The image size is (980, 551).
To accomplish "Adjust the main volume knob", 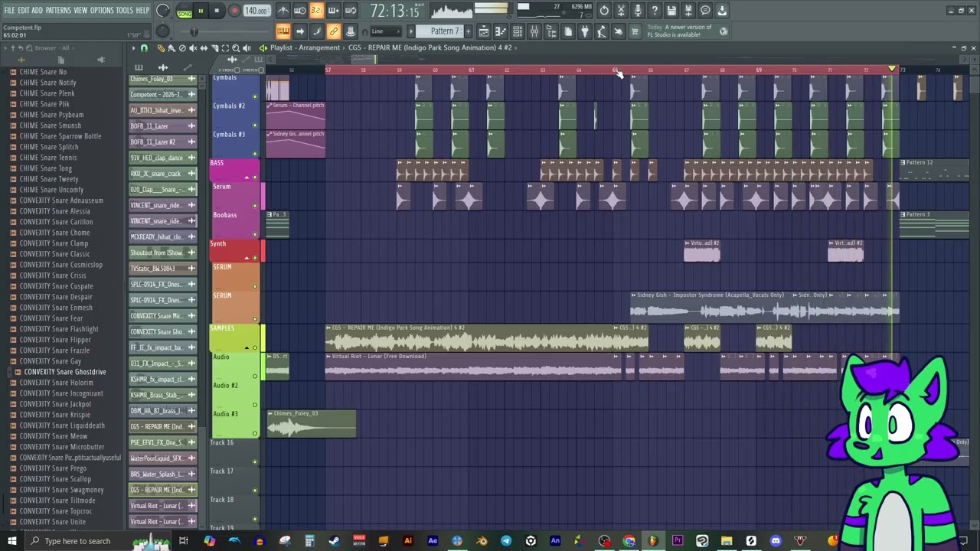I will (162, 11).
